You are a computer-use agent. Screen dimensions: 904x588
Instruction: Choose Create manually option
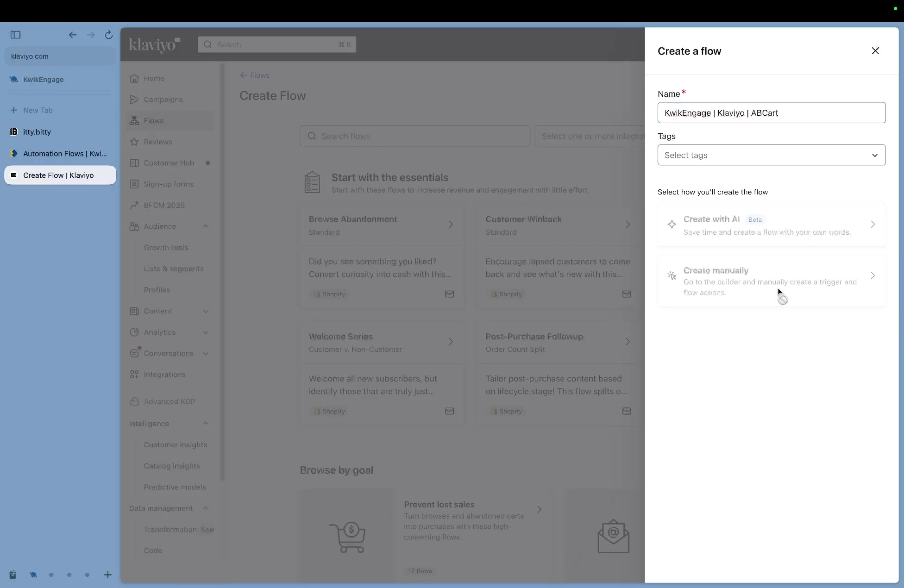(772, 281)
